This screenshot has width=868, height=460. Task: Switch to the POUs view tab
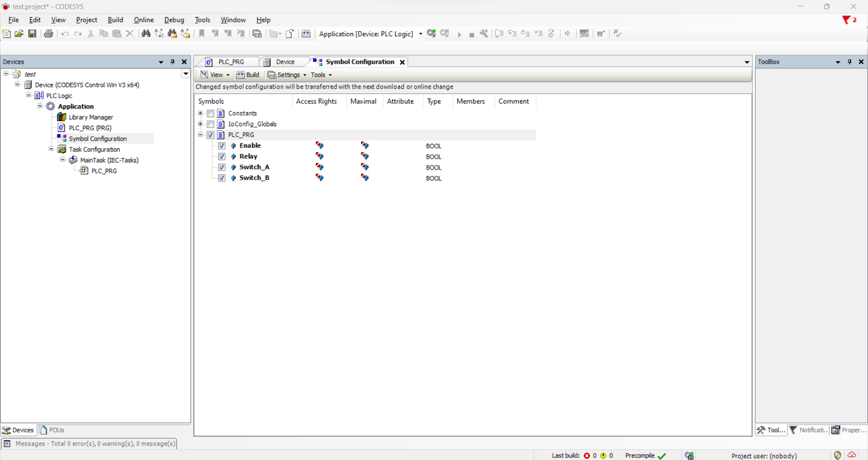coord(52,430)
